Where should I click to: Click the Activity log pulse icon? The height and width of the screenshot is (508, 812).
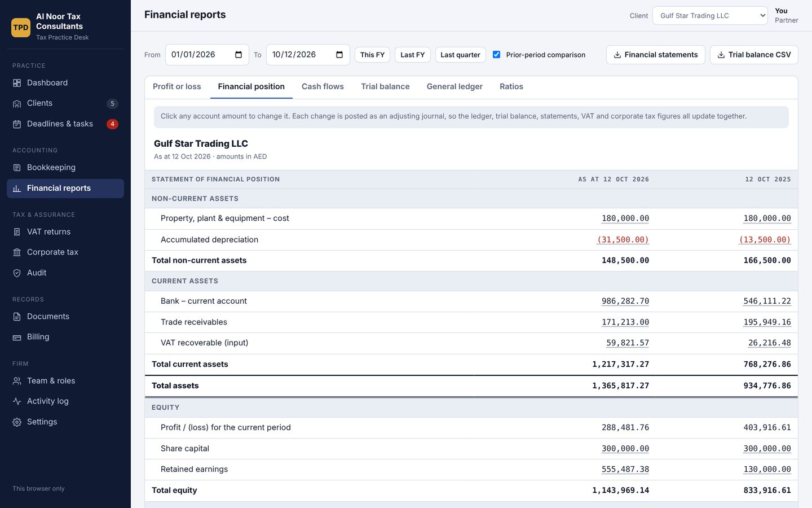tap(17, 401)
